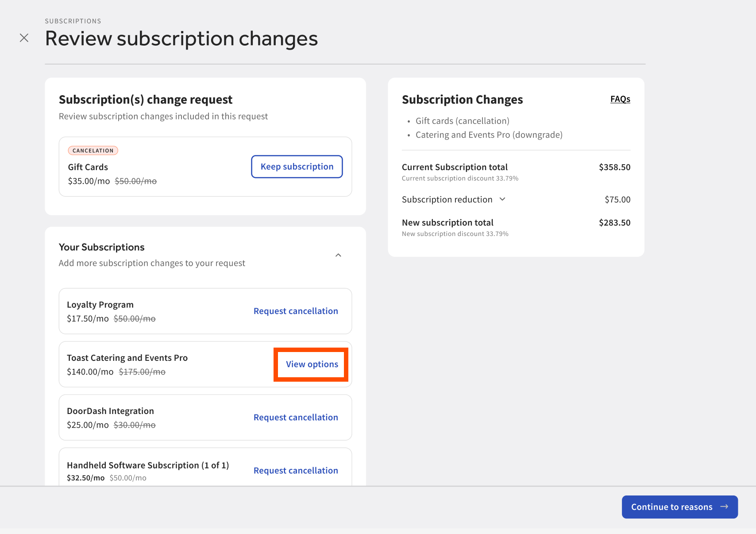Image resolution: width=756 pixels, height=534 pixels.
Task: Select the Gift Cards subscription name
Action: (x=88, y=167)
